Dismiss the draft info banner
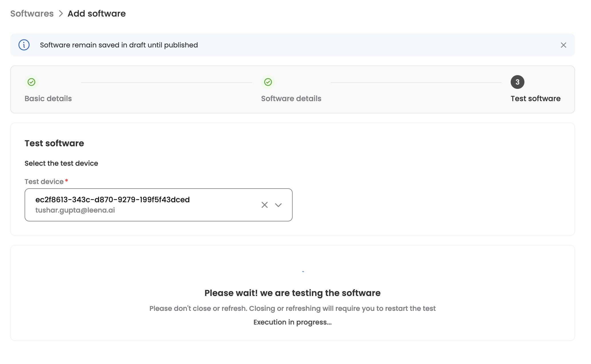 click(x=563, y=45)
